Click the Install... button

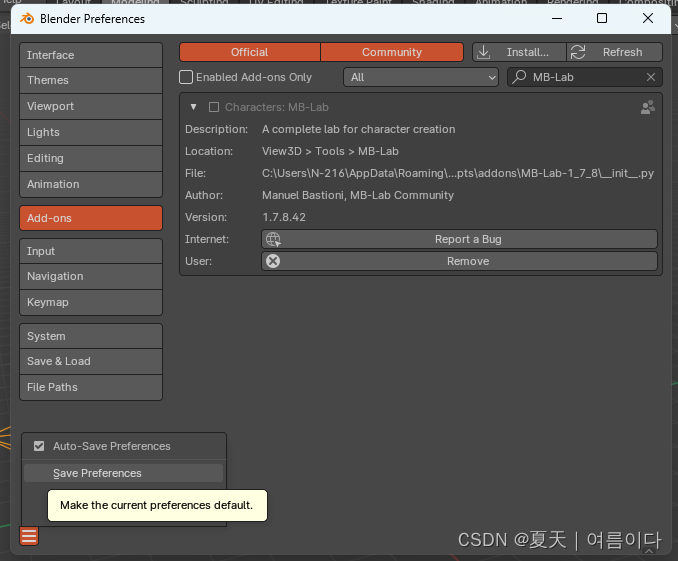coord(519,52)
